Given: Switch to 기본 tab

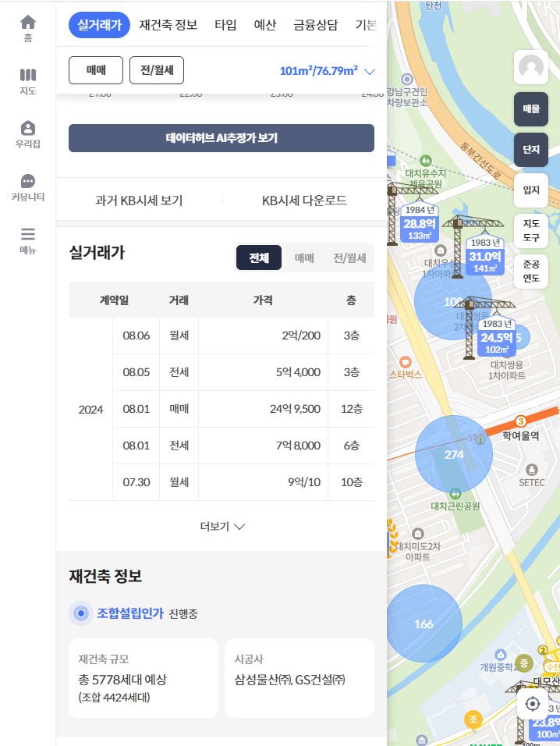Looking at the screenshot, I should pos(366,25).
